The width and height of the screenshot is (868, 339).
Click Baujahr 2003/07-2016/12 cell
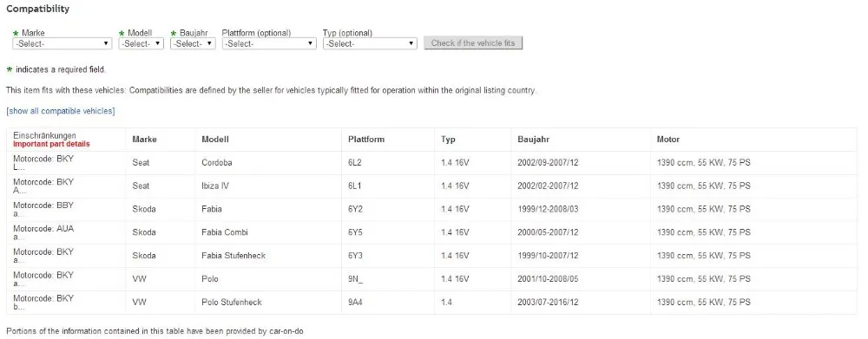click(548, 302)
